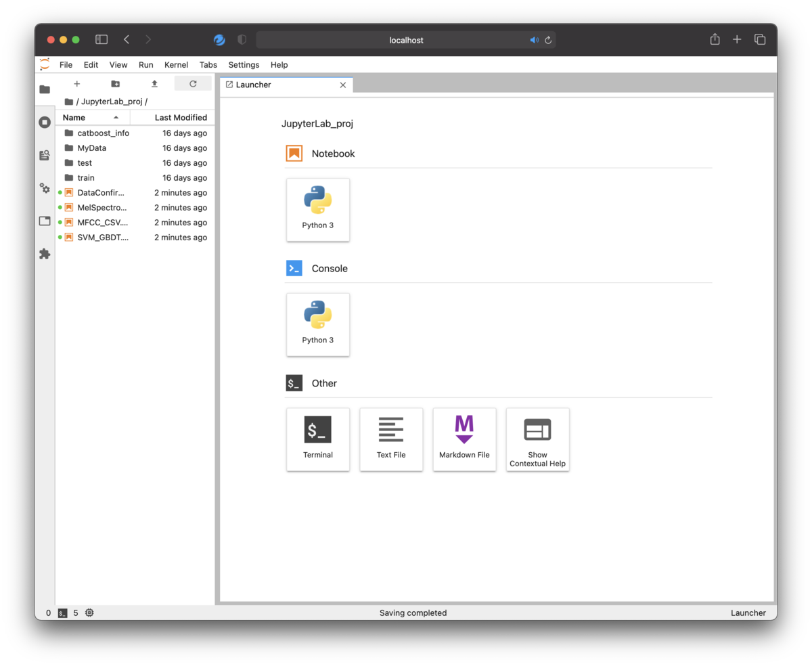Open a new Terminal from the launcher

[x=318, y=439]
